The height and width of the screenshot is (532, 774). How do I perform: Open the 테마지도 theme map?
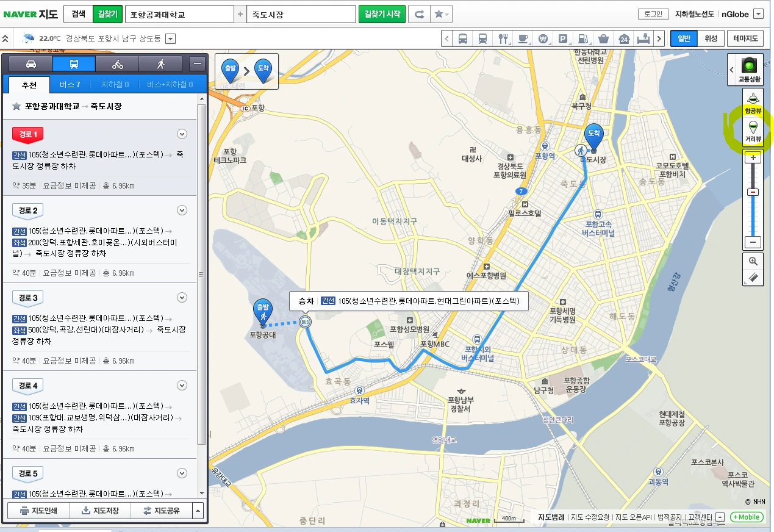745,39
